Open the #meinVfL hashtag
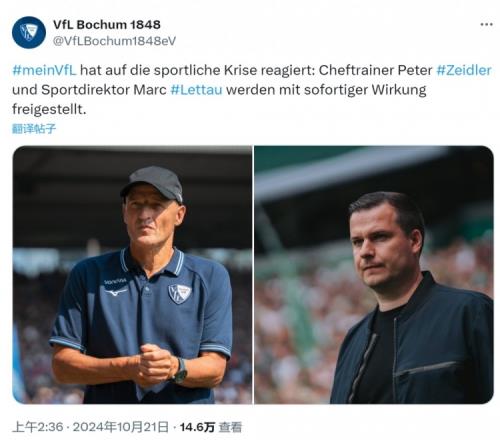 pos(44,70)
